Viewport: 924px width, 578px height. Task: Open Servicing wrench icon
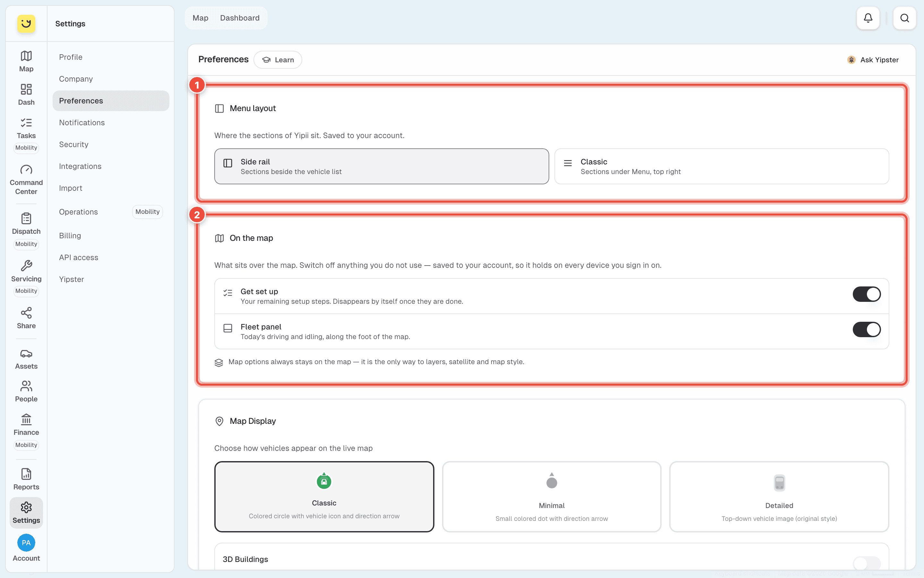click(x=26, y=266)
